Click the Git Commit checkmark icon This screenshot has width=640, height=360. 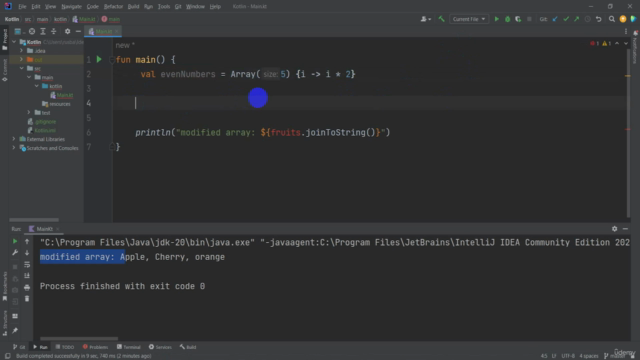tap(566, 19)
